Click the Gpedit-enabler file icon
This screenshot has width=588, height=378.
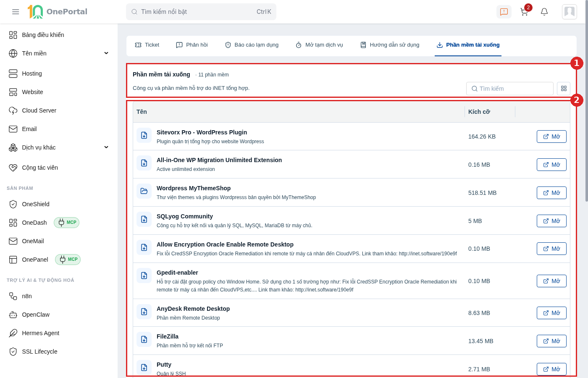coord(144,276)
